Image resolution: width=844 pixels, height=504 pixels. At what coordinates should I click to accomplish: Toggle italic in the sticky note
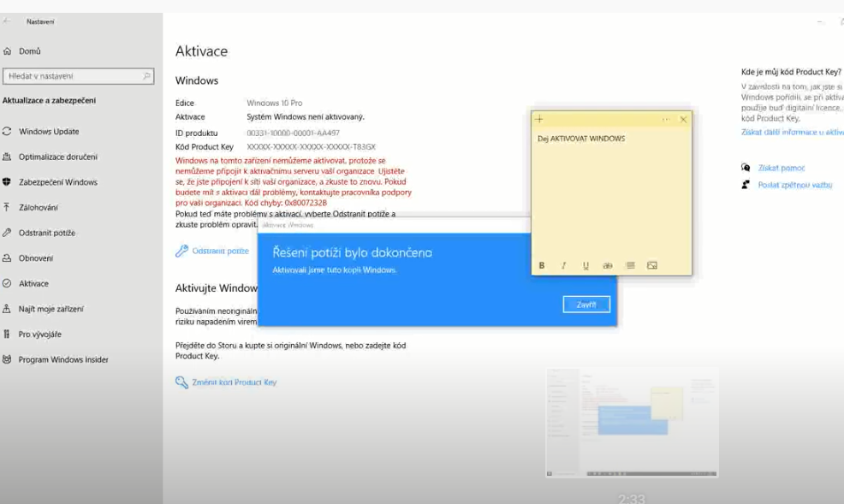tap(563, 265)
